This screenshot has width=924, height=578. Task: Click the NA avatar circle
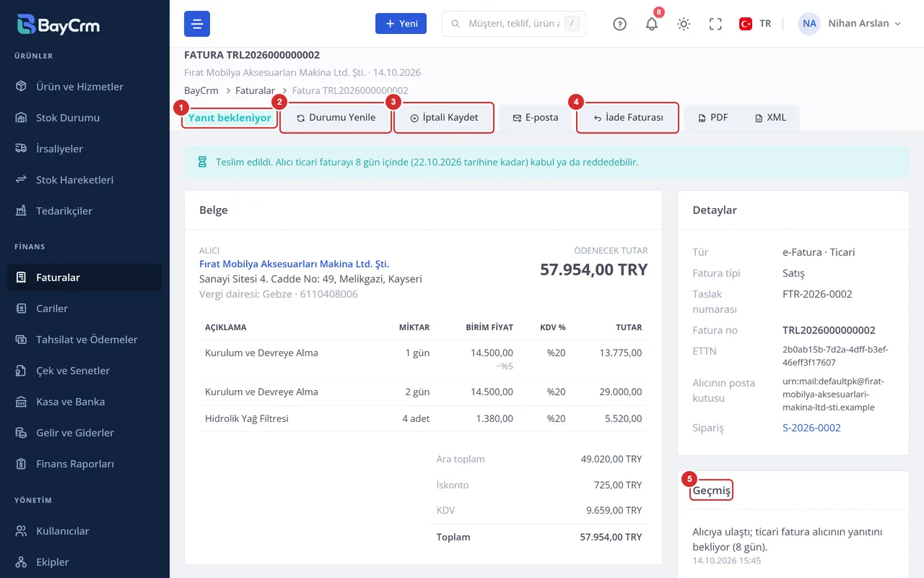809,24
